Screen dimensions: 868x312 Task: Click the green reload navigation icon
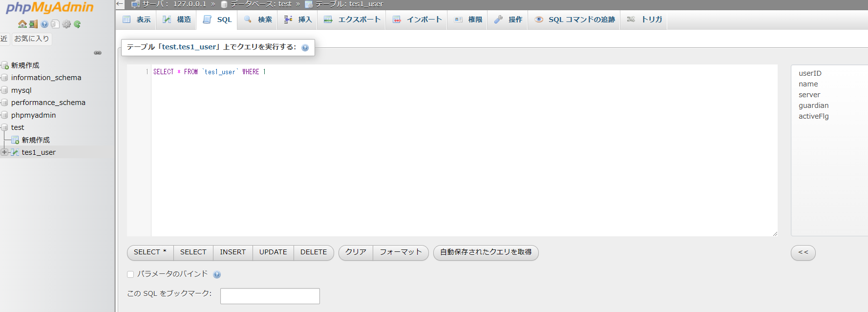(77, 24)
